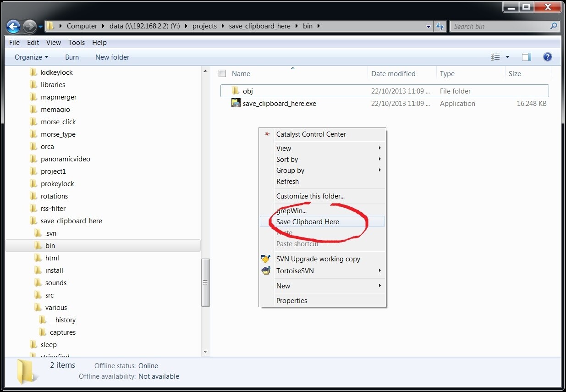This screenshot has height=392, width=566.
Task: Open the View menu in menu bar
Action: click(x=54, y=42)
